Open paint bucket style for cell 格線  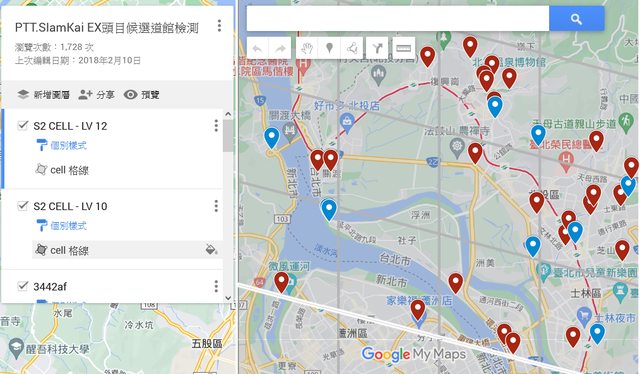point(211,249)
